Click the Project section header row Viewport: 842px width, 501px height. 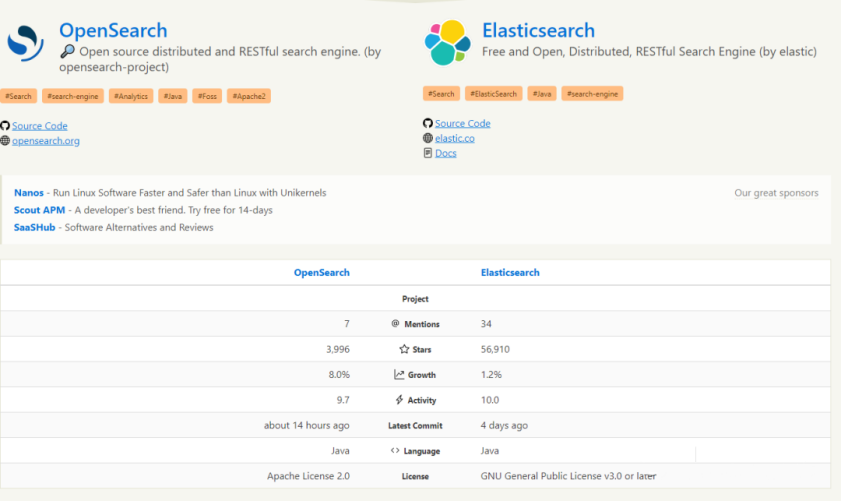(x=415, y=299)
